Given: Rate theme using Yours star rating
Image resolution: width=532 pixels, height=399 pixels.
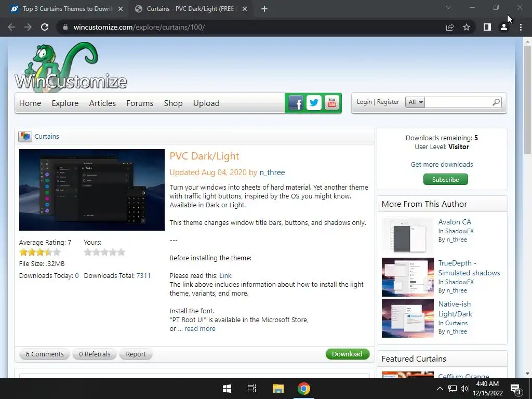Looking at the screenshot, I should 104,252.
